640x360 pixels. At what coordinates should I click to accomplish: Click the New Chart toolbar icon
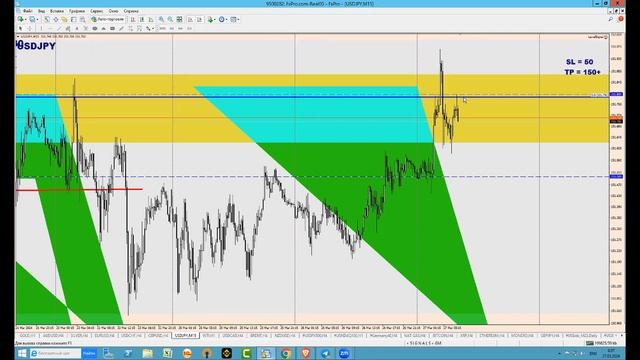(x=20, y=20)
